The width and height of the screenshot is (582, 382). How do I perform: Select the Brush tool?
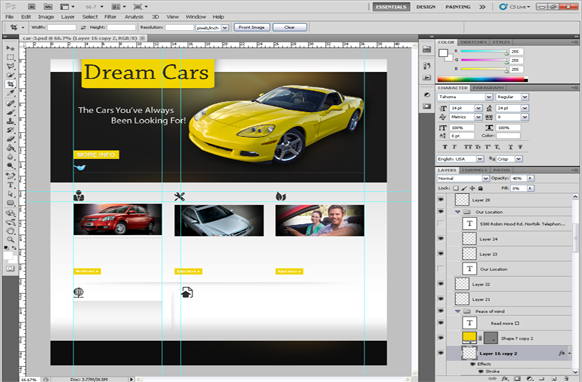click(x=10, y=112)
